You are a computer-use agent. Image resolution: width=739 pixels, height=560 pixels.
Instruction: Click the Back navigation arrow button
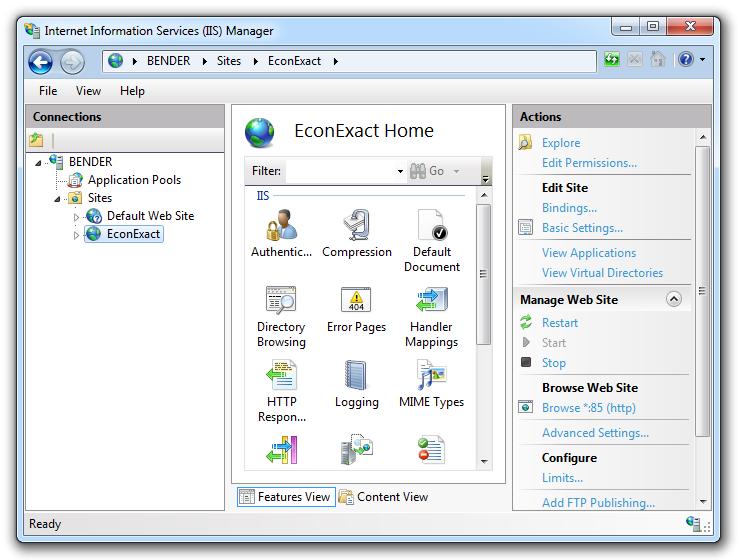click(41, 62)
